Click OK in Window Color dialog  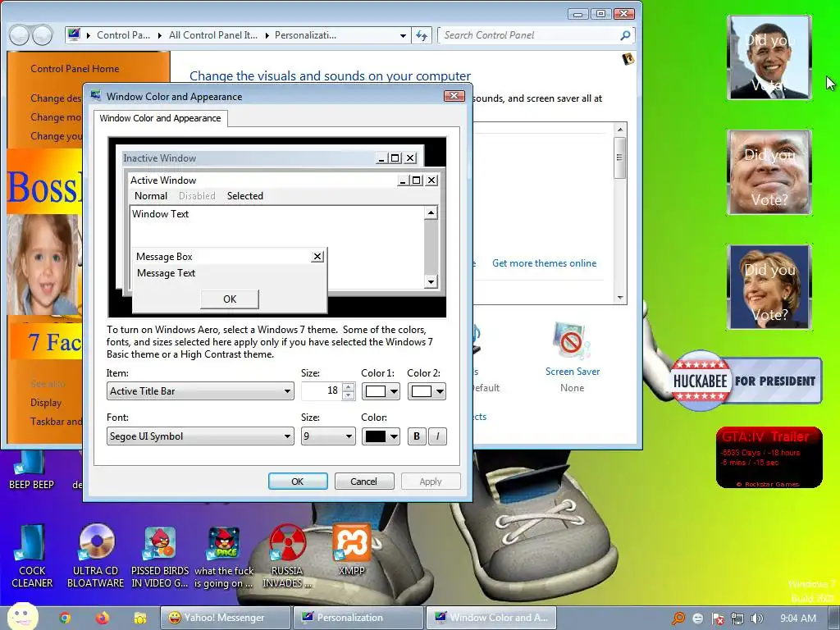point(298,481)
